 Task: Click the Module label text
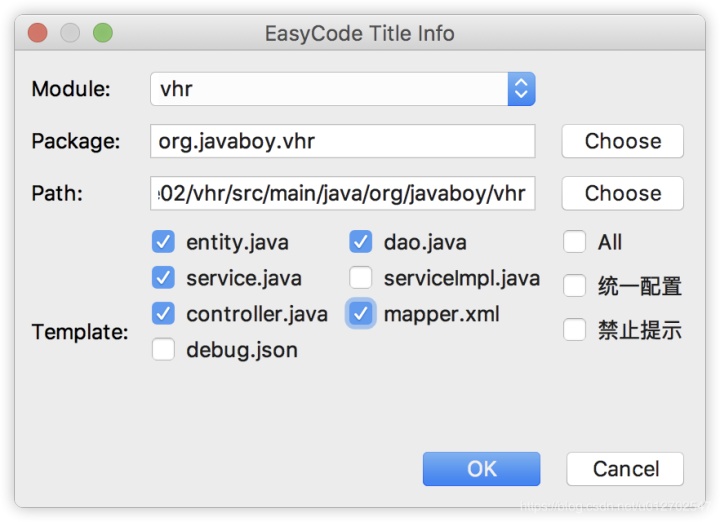click(x=71, y=89)
